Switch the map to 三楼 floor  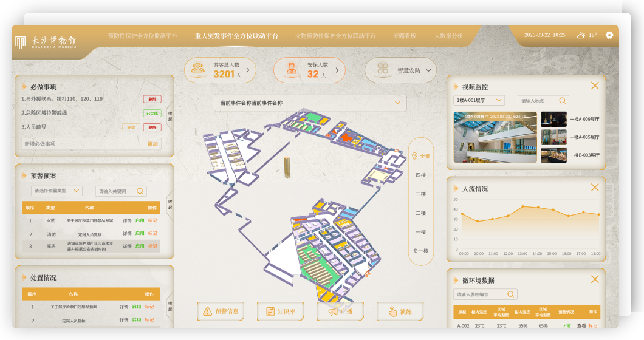(x=420, y=194)
